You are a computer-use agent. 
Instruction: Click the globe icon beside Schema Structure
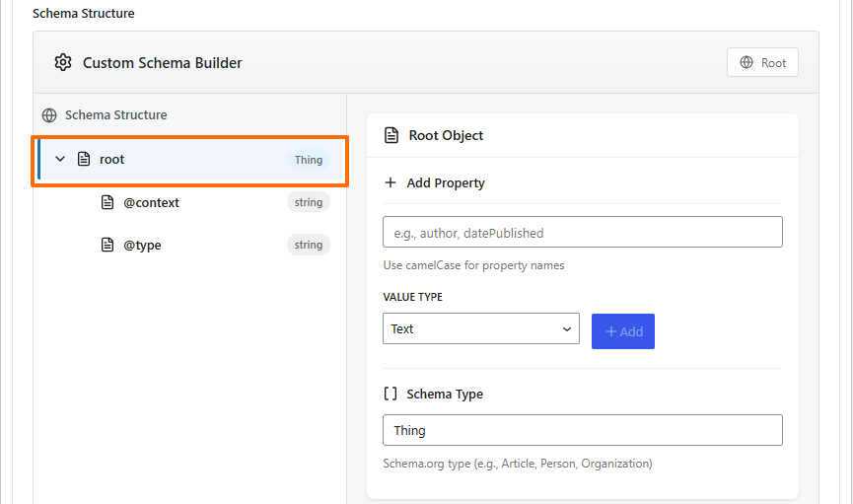(x=49, y=115)
